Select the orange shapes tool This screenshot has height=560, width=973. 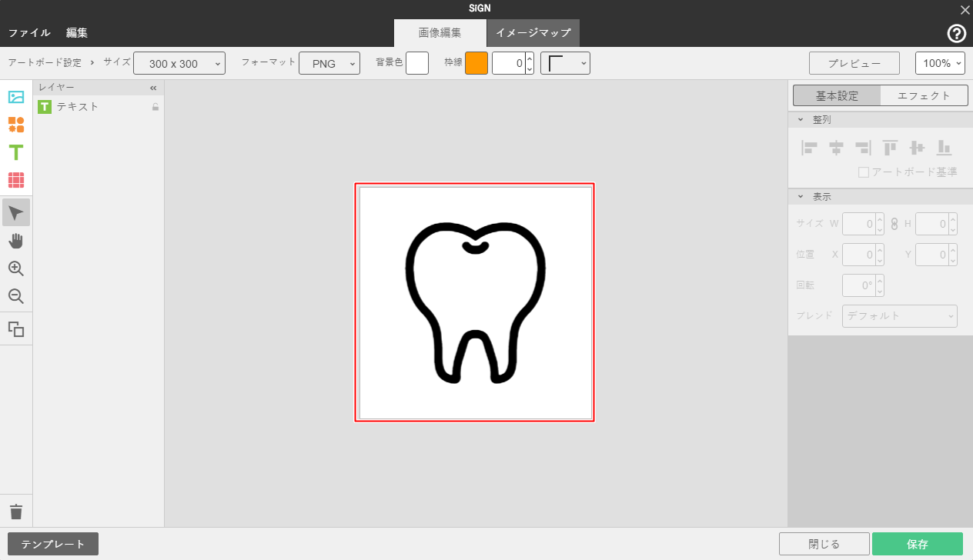pyautogui.click(x=16, y=125)
